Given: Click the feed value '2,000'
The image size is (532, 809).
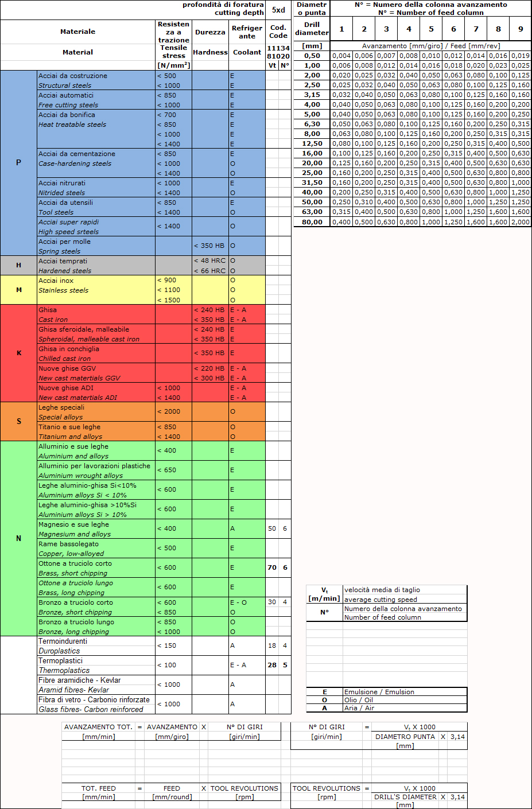Looking at the screenshot, I should 521,222.
